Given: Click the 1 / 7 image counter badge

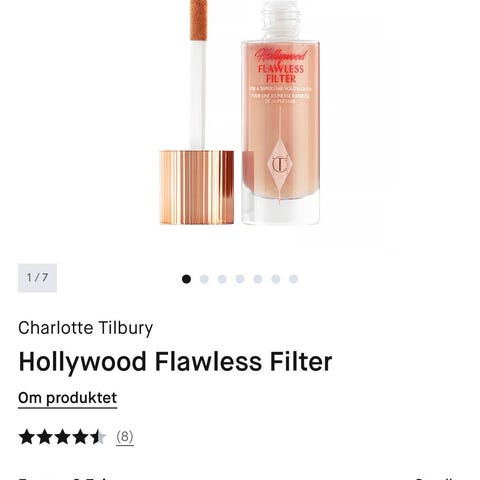Looking at the screenshot, I should click(37, 278).
